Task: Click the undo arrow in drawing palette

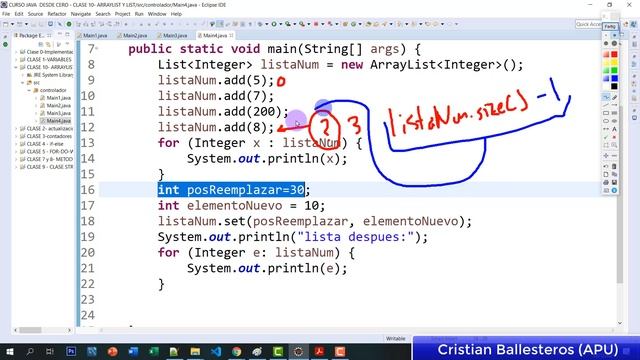Action: [x=606, y=166]
